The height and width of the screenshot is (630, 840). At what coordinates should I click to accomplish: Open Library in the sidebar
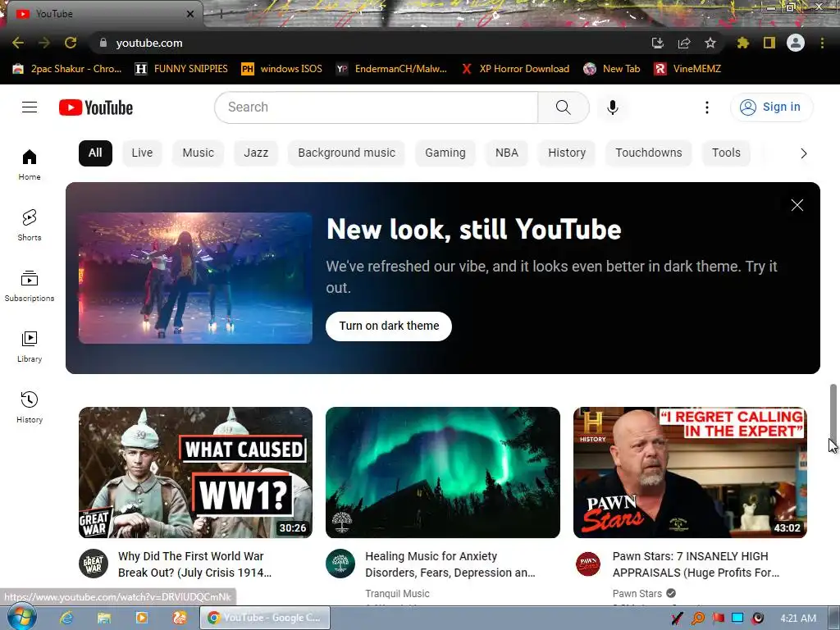coord(30,347)
